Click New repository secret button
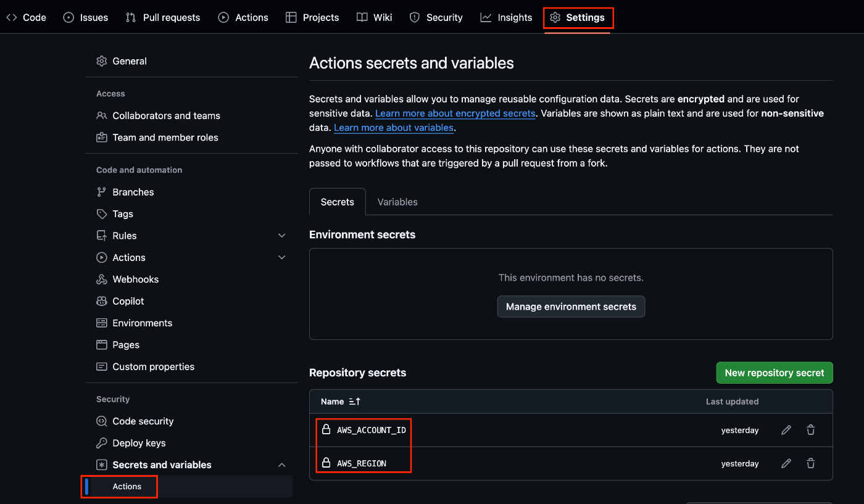 click(775, 373)
